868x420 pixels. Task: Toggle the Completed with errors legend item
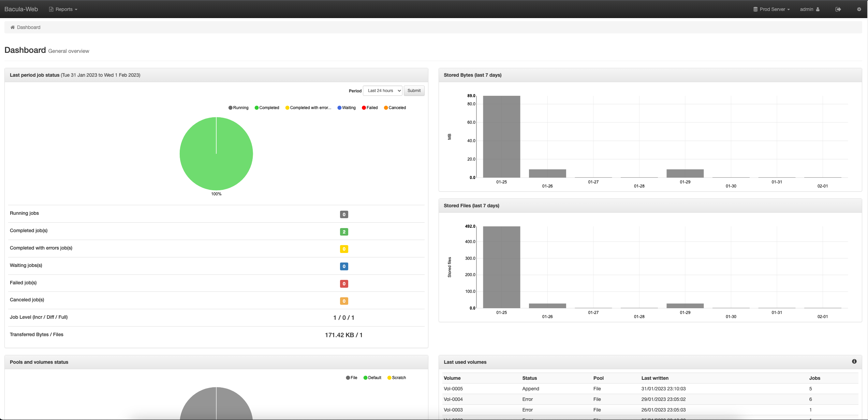pyautogui.click(x=308, y=108)
